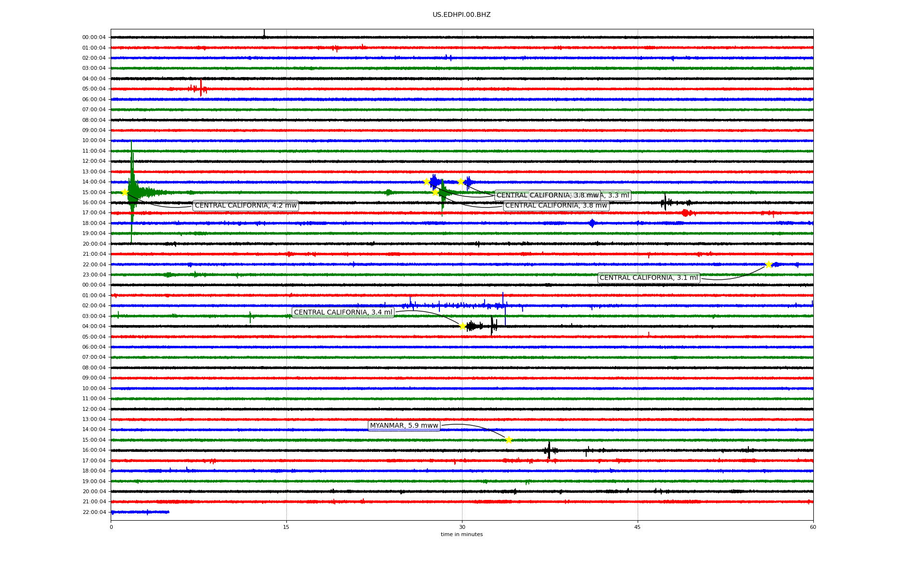
Task: Click the 23:00:04 trace time label
Action: click(x=94, y=275)
